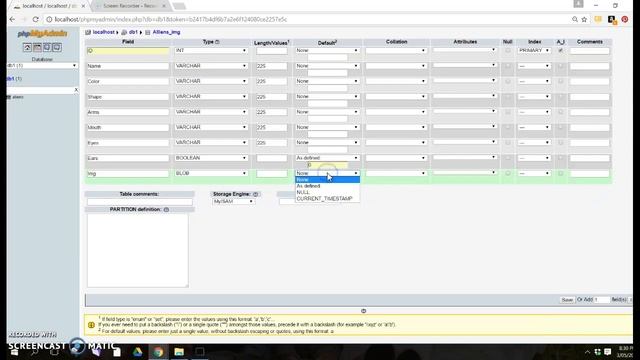Image resolution: width=640 pixels, height=360 pixels.
Task: Toggle Null checkbox for Img field
Action: [508, 173]
